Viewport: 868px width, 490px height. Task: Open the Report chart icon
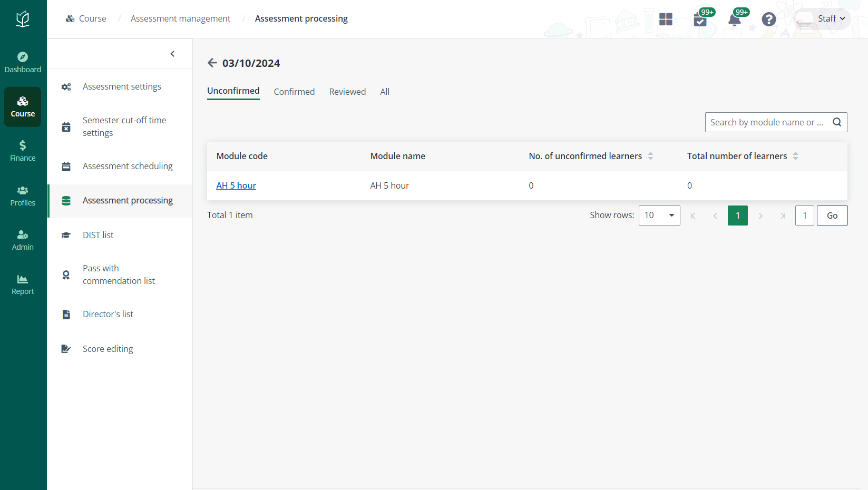[23, 279]
